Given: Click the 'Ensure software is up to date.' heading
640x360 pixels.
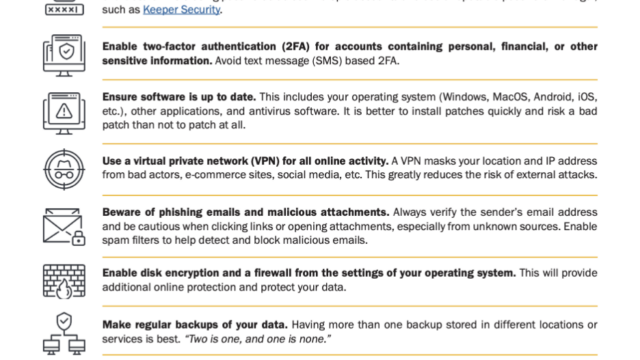Looking at the screenshot, I should coord(179,97).
